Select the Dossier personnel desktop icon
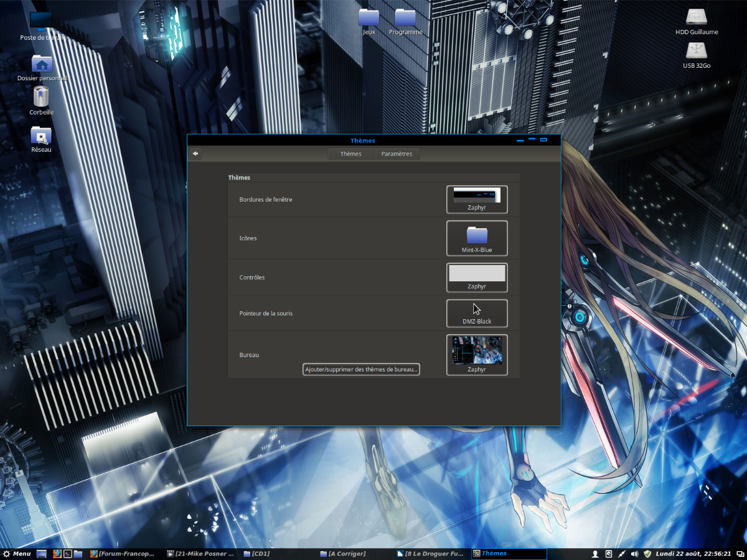Viewport: 747px width, 560px height. [42, 68]
